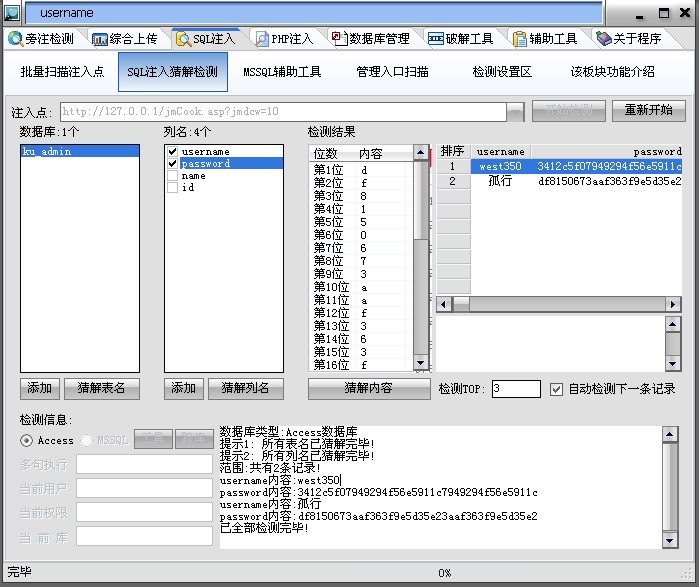The width and height of the screenshot is (699, 587).
Task: Open 检测设置区 sub-tab
Action: coord(502,72)
